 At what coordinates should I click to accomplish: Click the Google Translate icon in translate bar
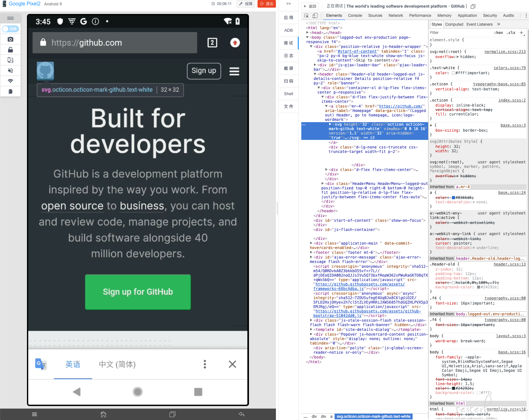click(x=41, y=364)
